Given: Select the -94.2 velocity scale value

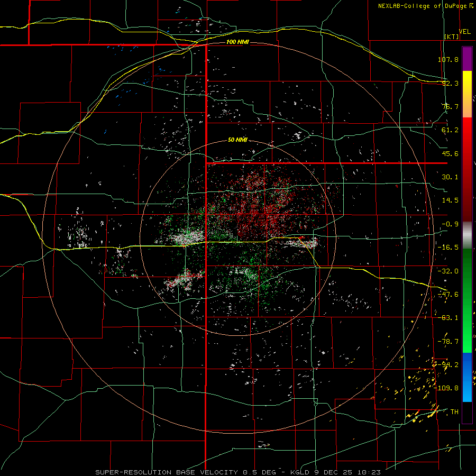Looking at the screenshot, I should 448,365.
